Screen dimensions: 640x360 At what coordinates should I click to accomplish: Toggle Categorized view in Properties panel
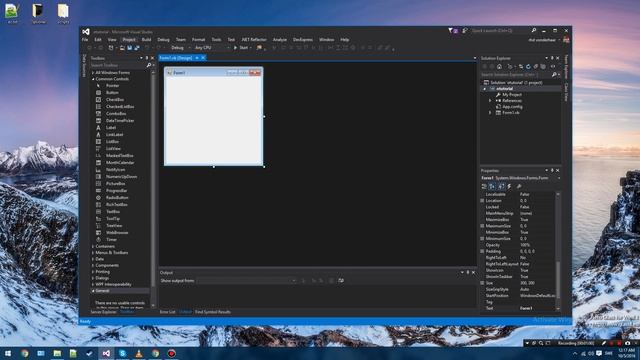[484, 186]
